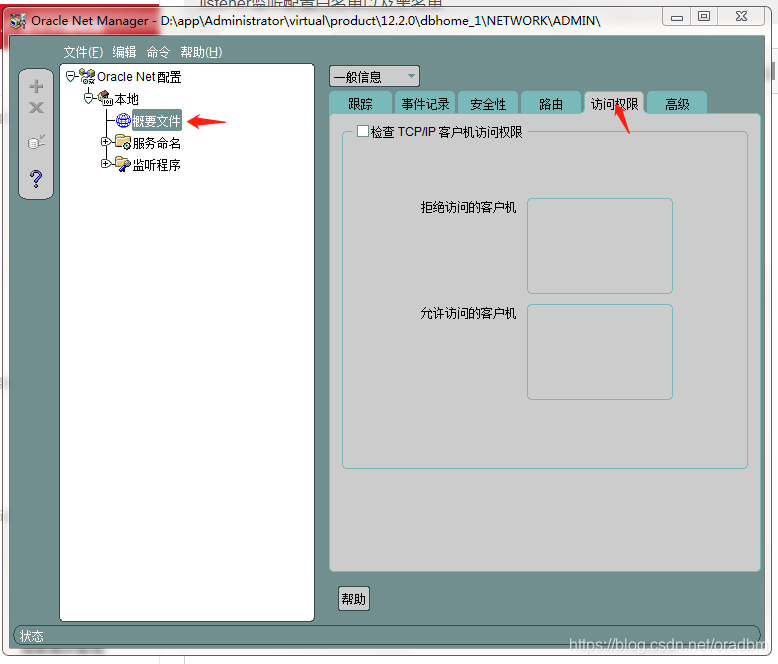Switch to the 跟踪 tab
Image resolution: width=778 pixels, height=664 pixels.
click(360, 104)
